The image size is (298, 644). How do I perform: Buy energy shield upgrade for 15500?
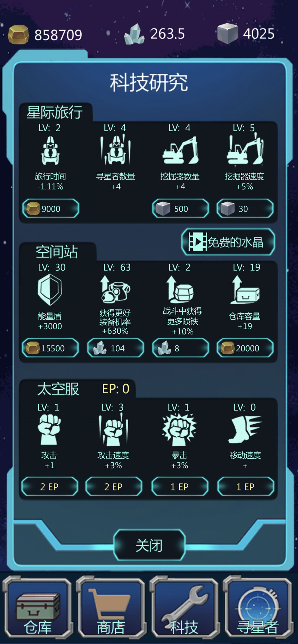(x=51, y=348)
